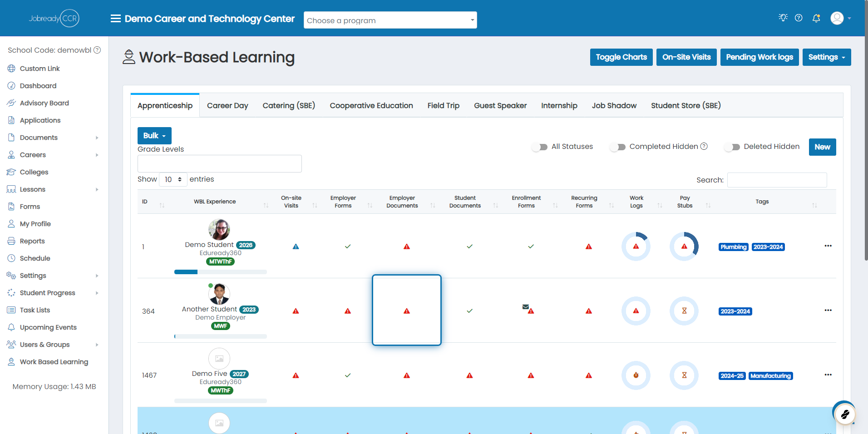868x434 pixels.
Task: Switch to the Cooperative Education tab
Action: click(371, 105)
